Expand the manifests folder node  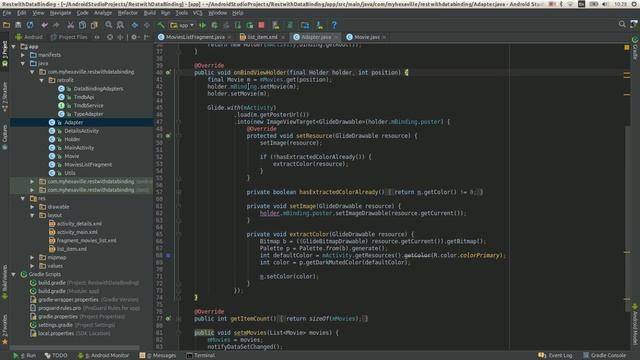23,55
